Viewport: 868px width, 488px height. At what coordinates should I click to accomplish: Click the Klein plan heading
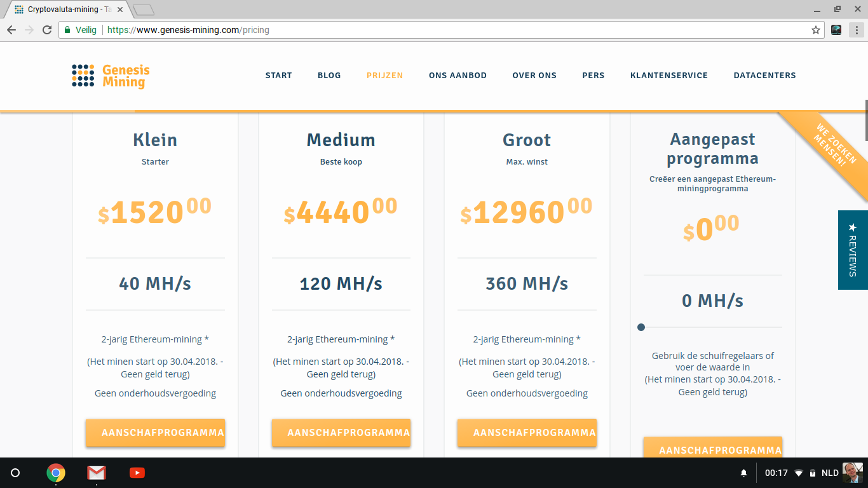[x=155, y=140]
